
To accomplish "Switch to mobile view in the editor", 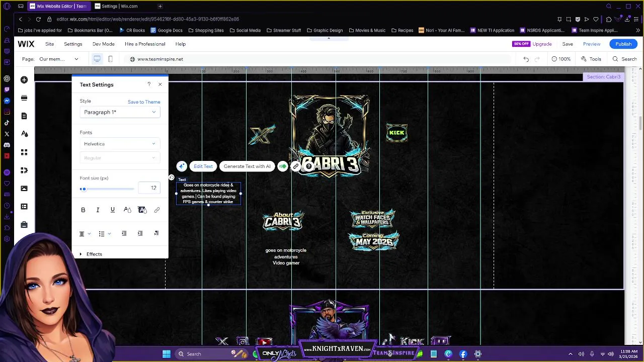I will [x=111, y=59].
